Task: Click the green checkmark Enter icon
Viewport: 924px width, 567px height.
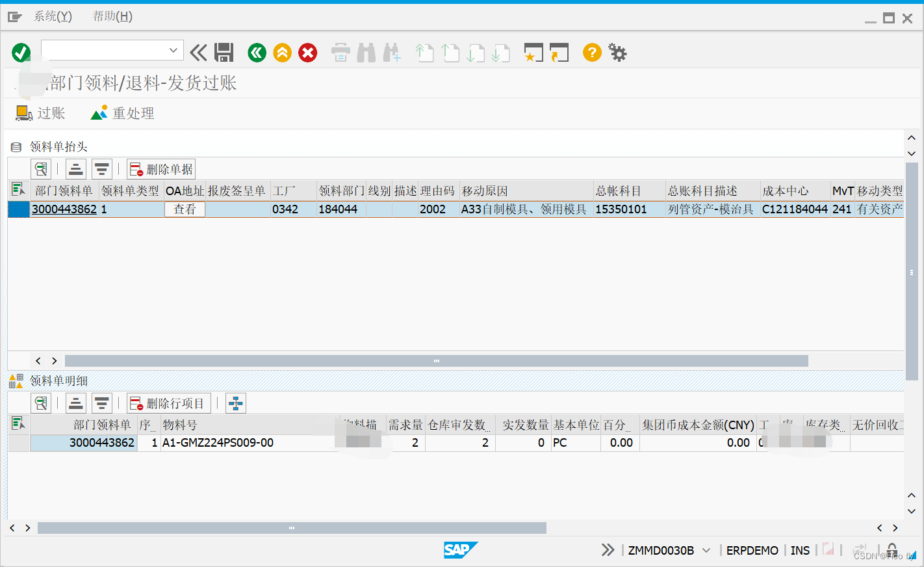Action: (21, 52)
